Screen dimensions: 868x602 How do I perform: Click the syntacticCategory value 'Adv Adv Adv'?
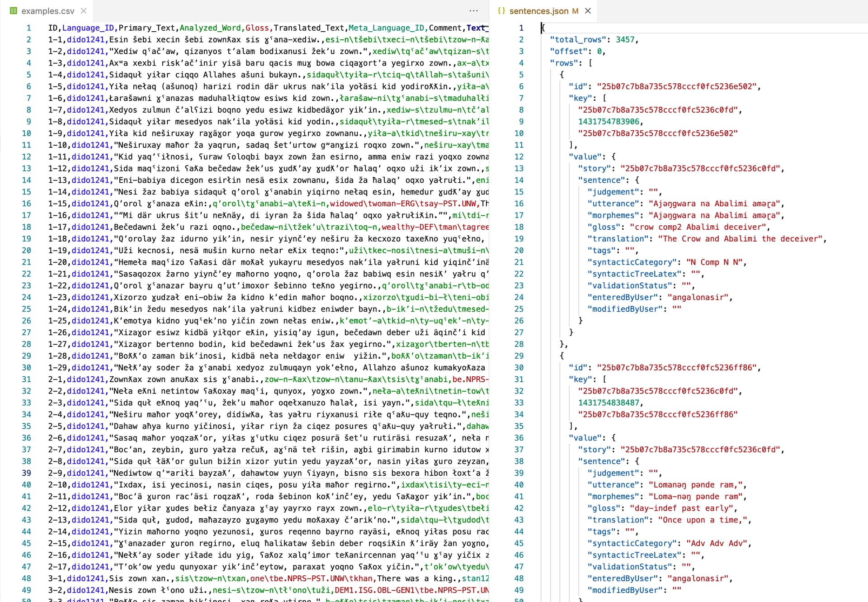pos(717,544)
